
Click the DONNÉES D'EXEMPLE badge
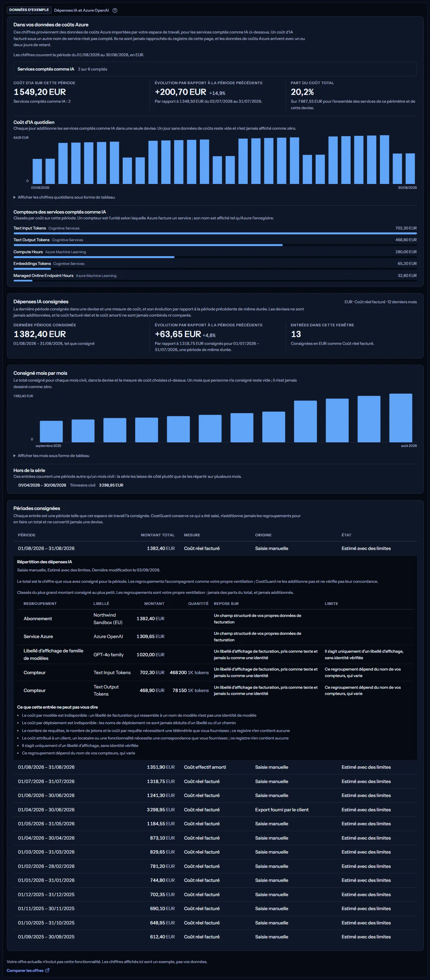pyautogui.click(x=29, y=10)
